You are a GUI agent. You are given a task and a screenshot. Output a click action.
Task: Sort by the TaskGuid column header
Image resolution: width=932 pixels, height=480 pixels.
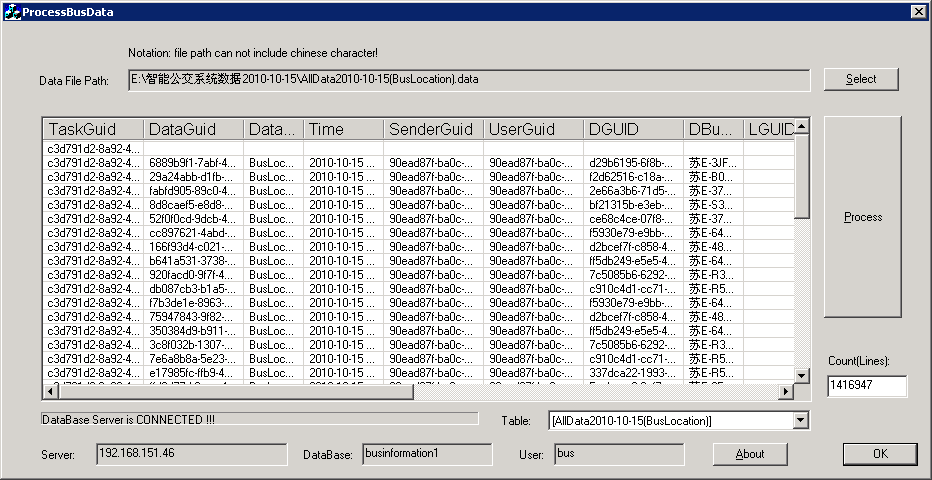pyautogui.click(x=92, y=130)
